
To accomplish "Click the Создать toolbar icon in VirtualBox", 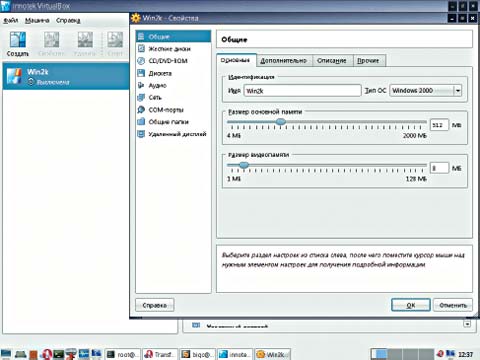I will coord(17,44).
